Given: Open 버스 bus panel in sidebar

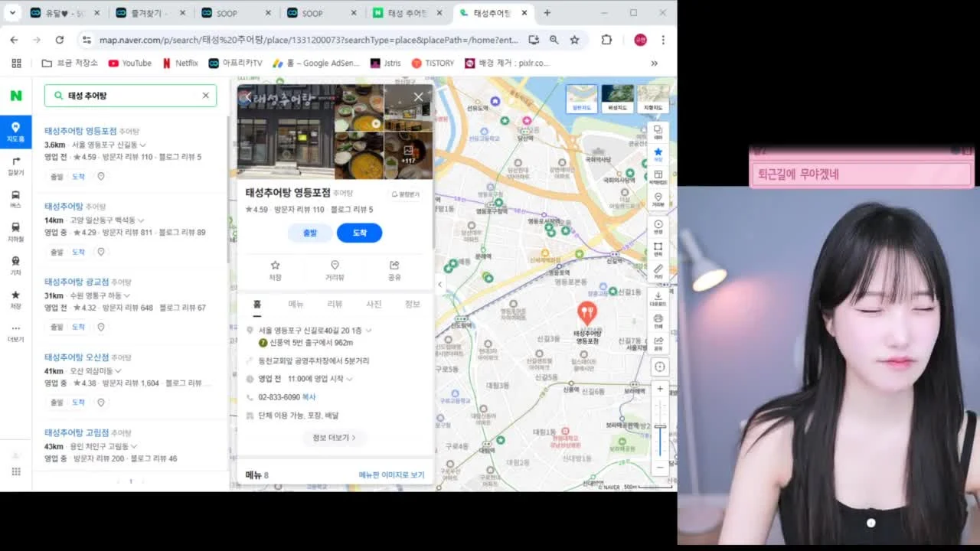Looking at the screenshot, I should (15, 199).
